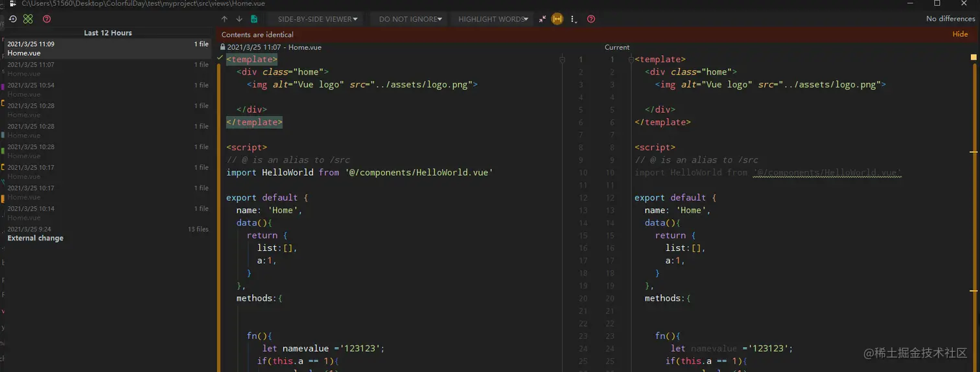Click the fold marker at line 1 gutter
The height and width of the screenshot is (372, 980).
[562, 60]
